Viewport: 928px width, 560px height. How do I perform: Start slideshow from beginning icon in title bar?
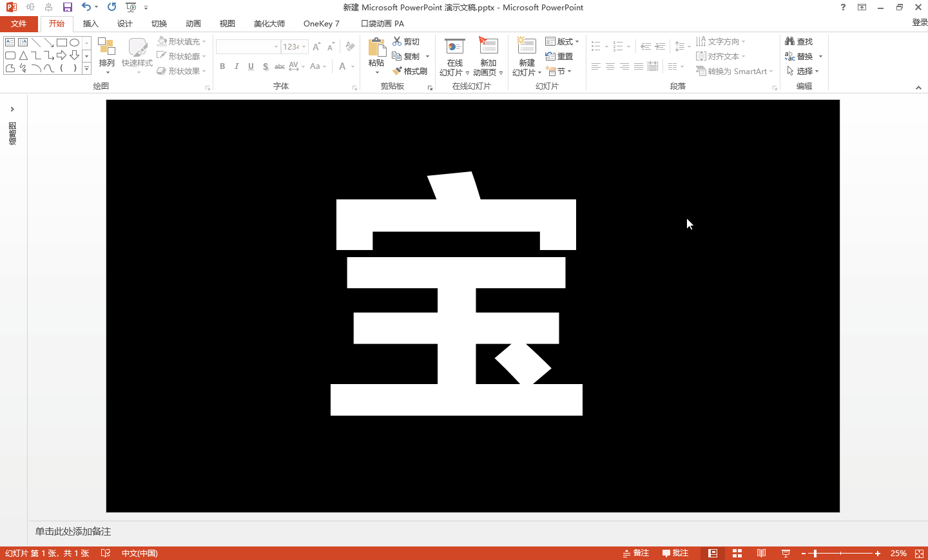point(131,7)
